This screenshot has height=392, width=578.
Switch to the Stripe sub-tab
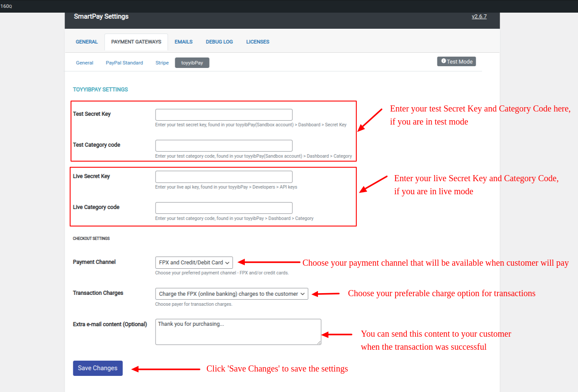tap(162, 63)
